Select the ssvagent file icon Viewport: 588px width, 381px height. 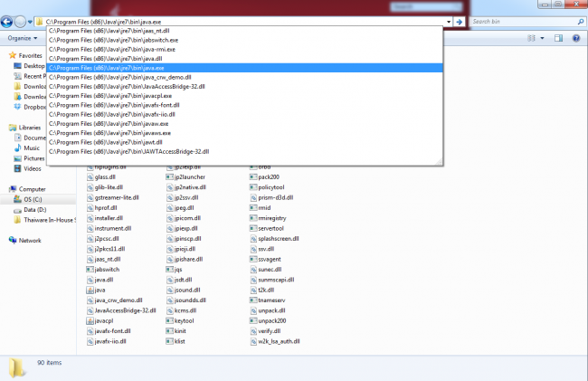(x=253, y=259)
